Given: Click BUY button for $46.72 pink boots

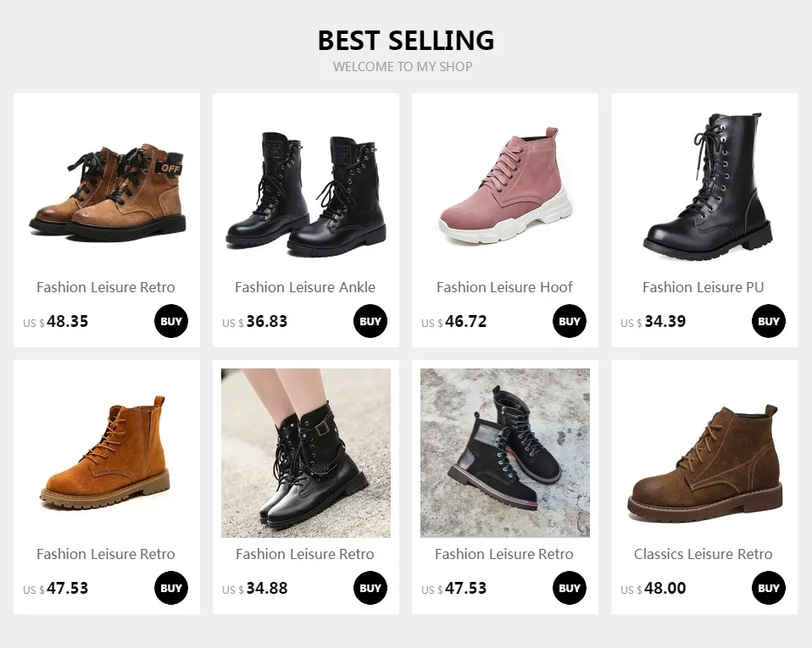Looking at the screenshot, I should coord(569,321).
